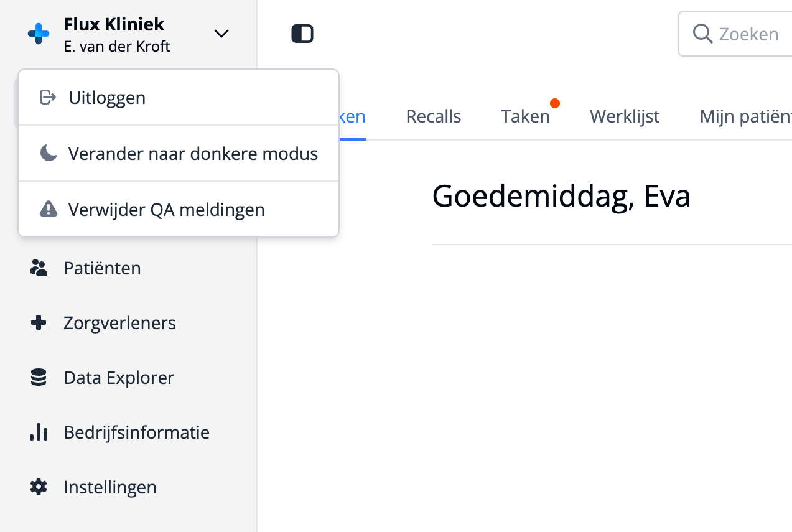Click the Zorgverleners plus icon
This screenshot has width=792, height=532.
pos(39,322)
